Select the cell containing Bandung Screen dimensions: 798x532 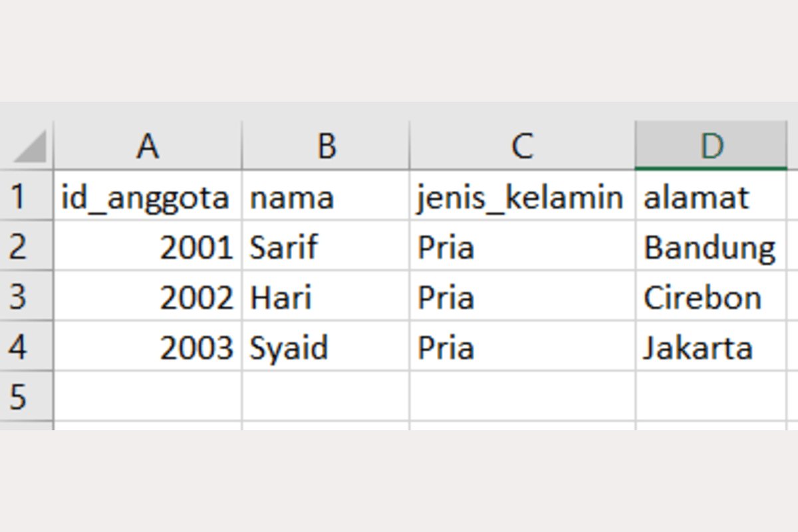click(711, 247)
